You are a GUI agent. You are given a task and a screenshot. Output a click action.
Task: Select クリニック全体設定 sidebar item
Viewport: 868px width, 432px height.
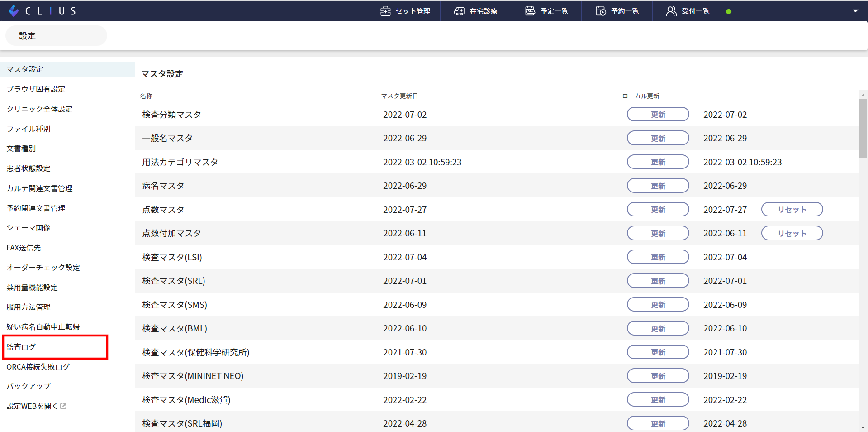(39, 109)
